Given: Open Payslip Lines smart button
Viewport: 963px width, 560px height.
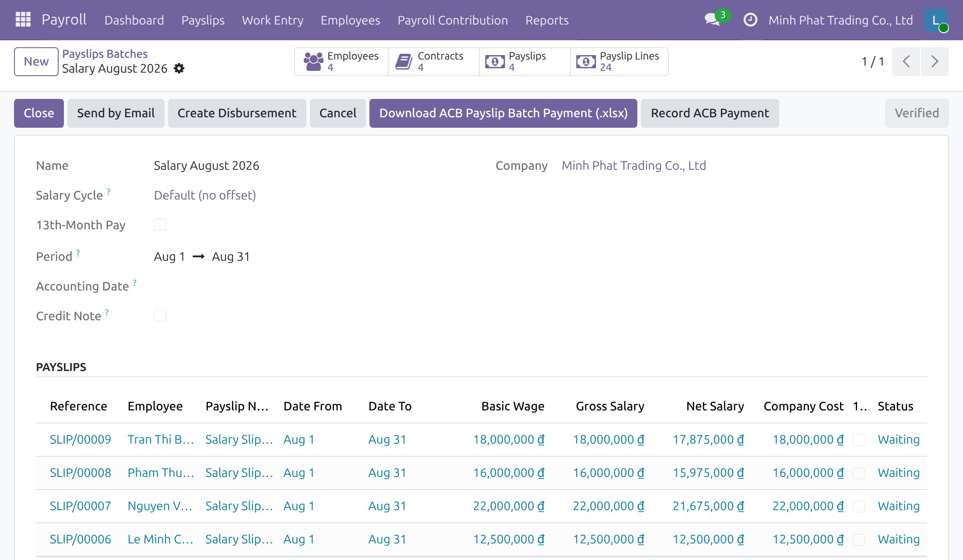Looking at the screenshot, I should (x=619, y=62).
